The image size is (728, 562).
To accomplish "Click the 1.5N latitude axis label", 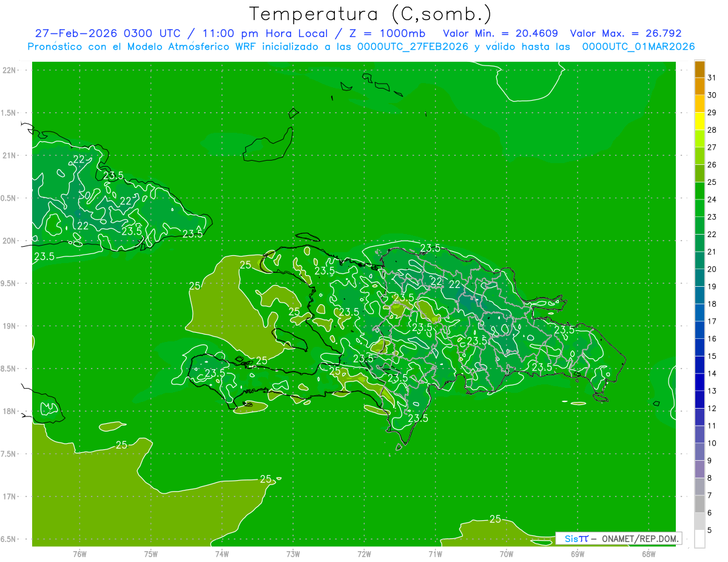I will coord(8,113).
